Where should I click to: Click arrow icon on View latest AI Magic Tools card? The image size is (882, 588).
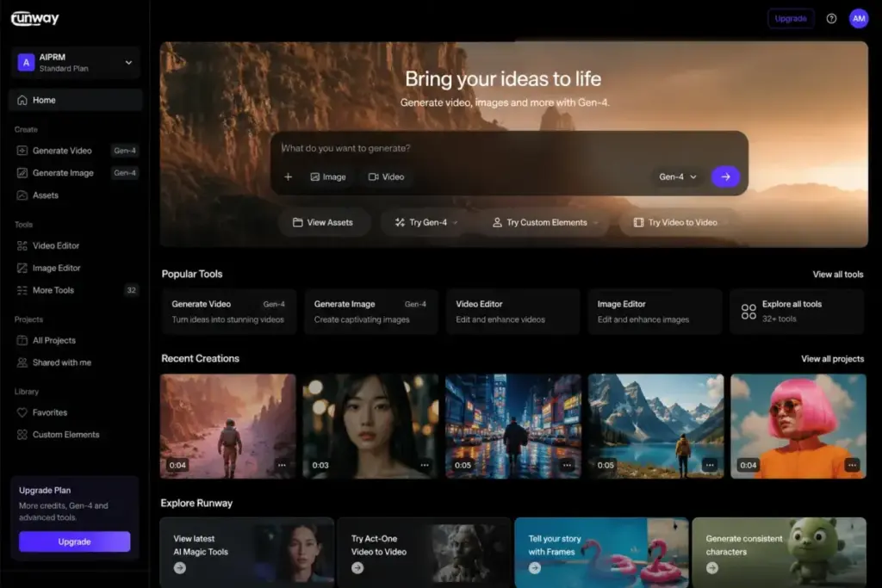coord(180,567)
